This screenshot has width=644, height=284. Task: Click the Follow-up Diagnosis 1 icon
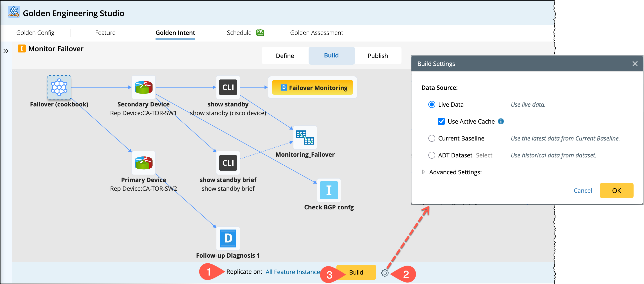[228, 238]
